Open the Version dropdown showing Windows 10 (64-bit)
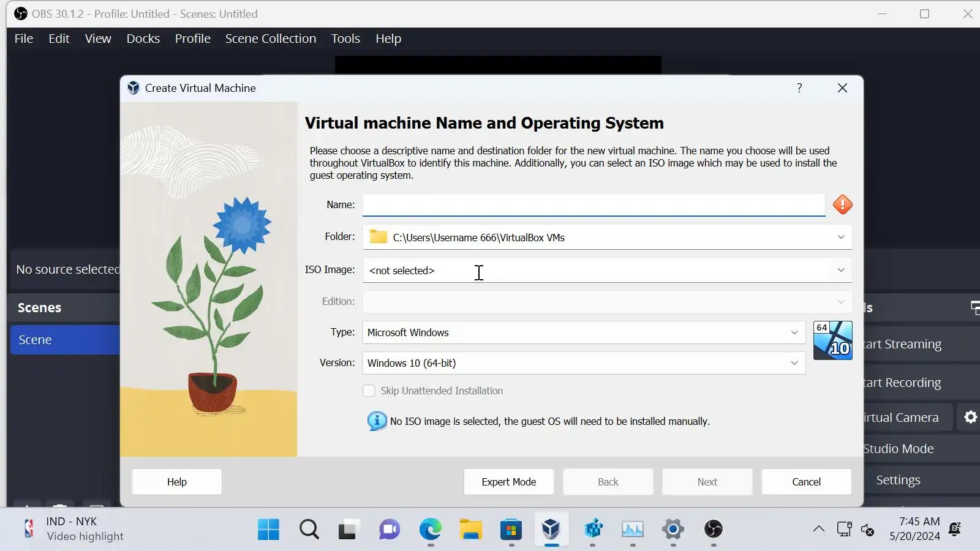 click(584, 363)
